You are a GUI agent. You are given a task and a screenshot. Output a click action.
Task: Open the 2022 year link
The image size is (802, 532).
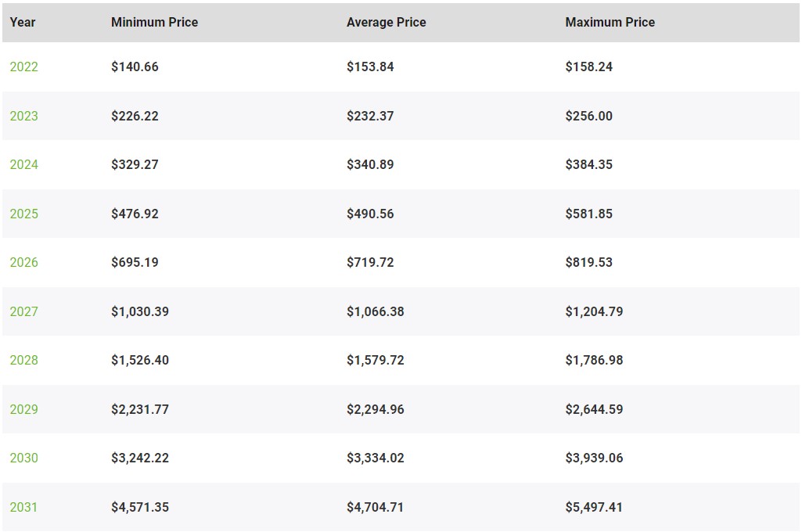point(24,66)
